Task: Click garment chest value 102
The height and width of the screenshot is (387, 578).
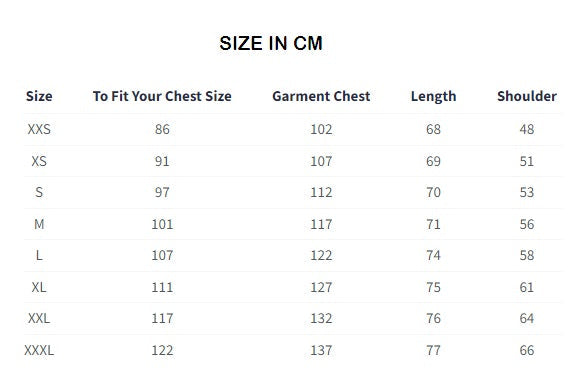Action: [321, 129]
